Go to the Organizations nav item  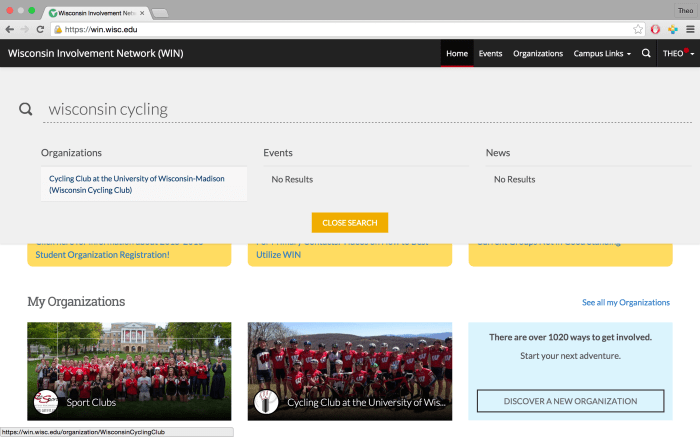[538, 53]
